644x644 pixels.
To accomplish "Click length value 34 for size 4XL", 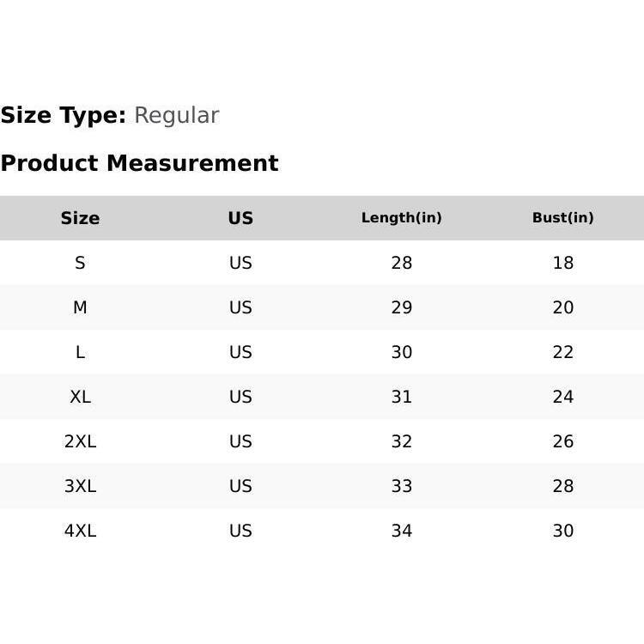I will (402, 531).
